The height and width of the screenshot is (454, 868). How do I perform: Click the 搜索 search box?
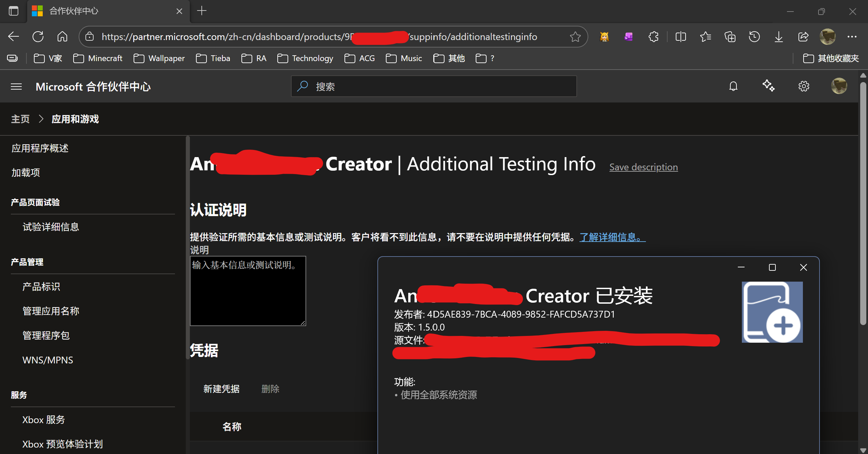click(433, 87)
